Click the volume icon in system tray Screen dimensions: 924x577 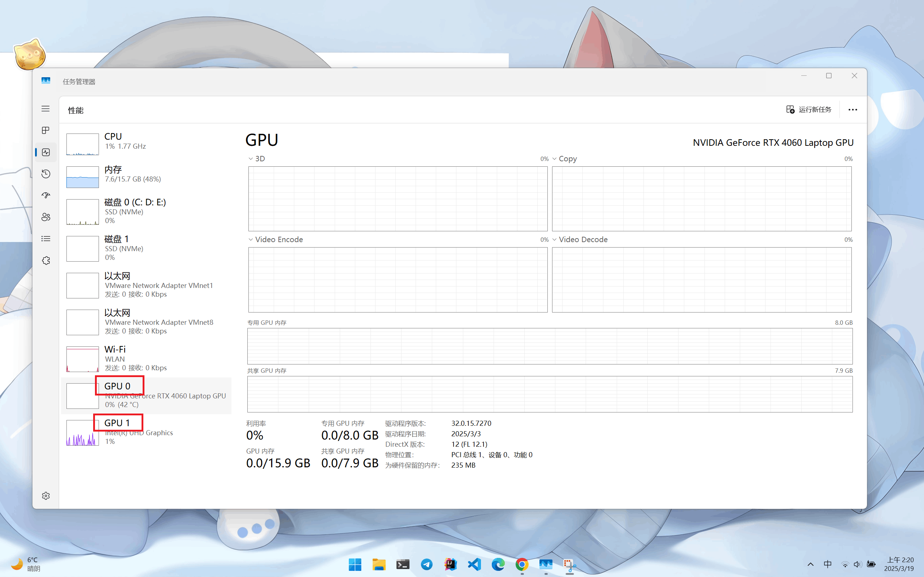point(858,564)
